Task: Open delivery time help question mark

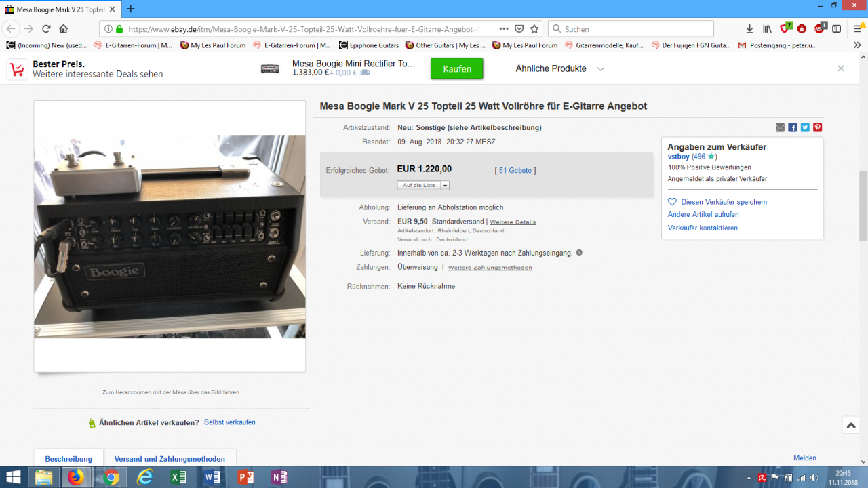Action: 579,253
